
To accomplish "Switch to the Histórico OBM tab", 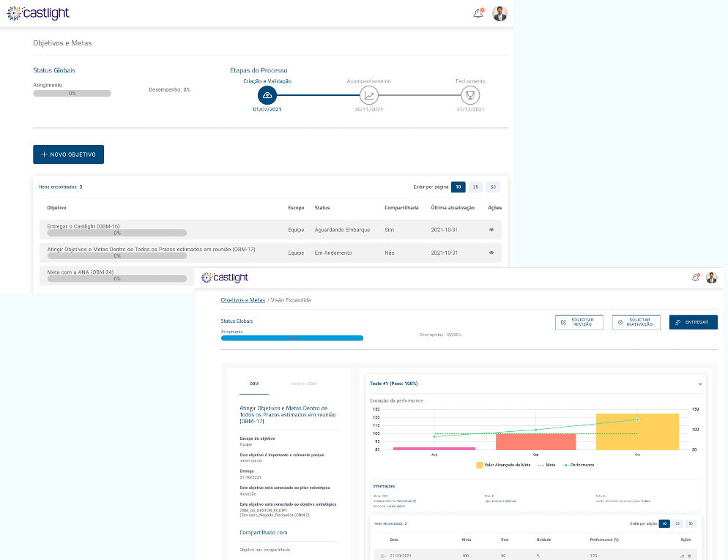I will (302, 384).
